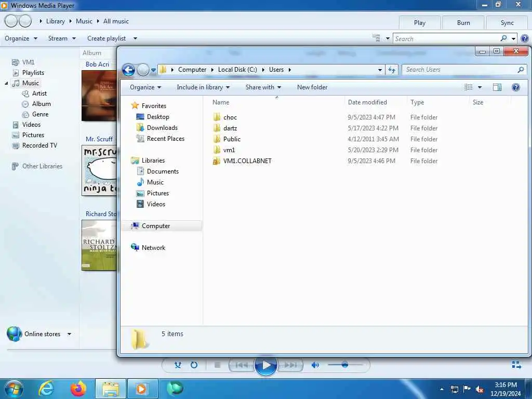Click the Next track button

(290, 365)
